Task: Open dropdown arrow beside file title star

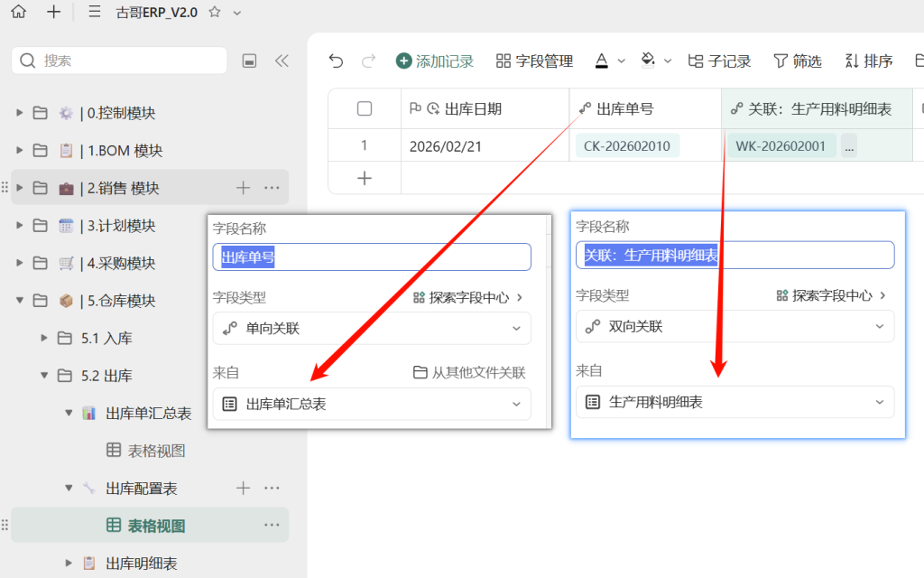Action: [237, 13]
